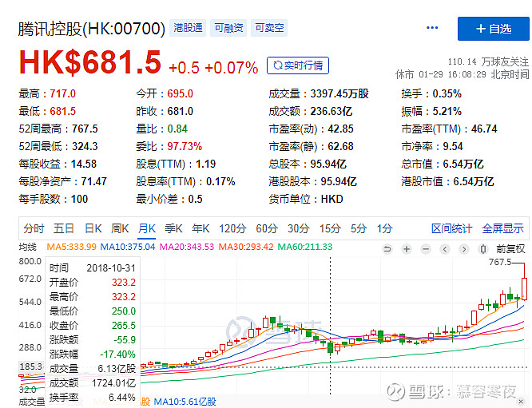Click the 总市值 value 6.54万亿
Screen dimensions: 532x408
(463, 164)
